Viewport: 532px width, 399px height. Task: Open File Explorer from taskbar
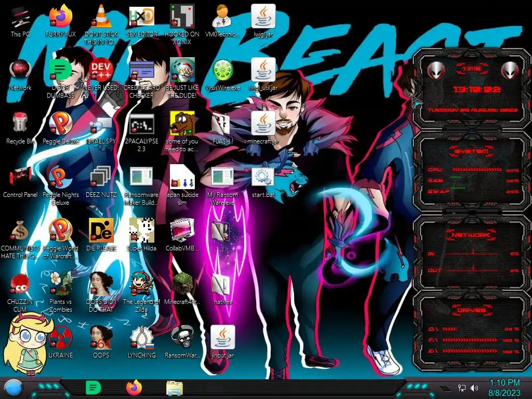175,388
